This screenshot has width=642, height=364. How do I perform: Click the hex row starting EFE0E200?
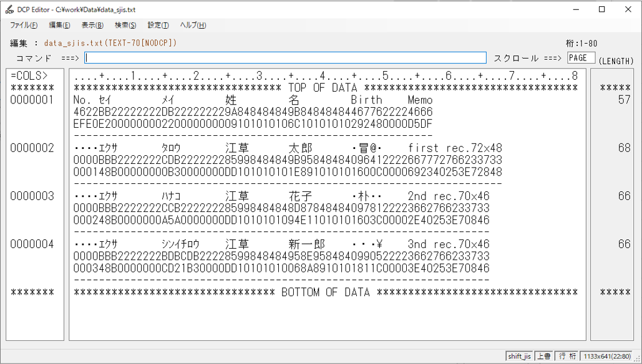(x=253, y=124)
